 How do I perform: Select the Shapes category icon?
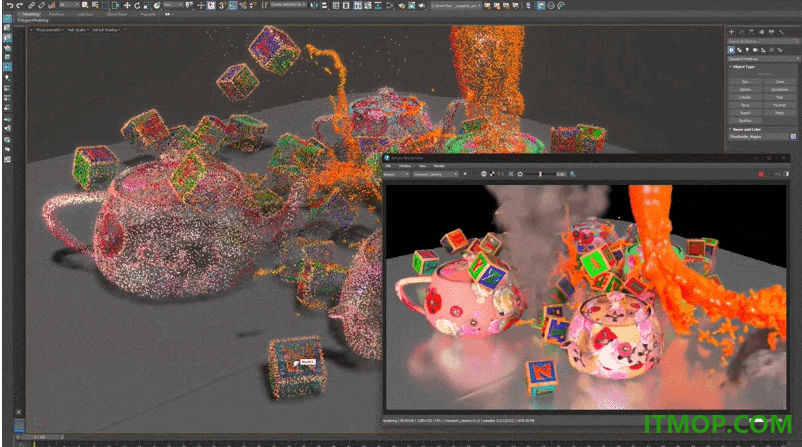click(x=739, y=50)
